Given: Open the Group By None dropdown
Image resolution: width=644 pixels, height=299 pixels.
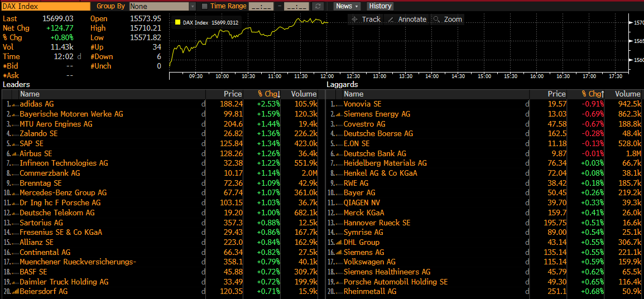Looking at the screenshot, I should tap(162, 6).
